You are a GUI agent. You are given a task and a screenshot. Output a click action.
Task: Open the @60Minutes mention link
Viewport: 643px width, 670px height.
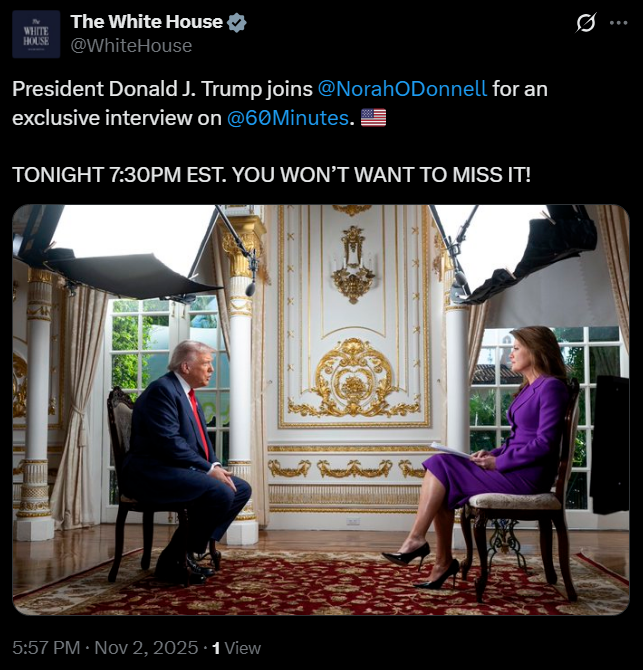(289, 117)
